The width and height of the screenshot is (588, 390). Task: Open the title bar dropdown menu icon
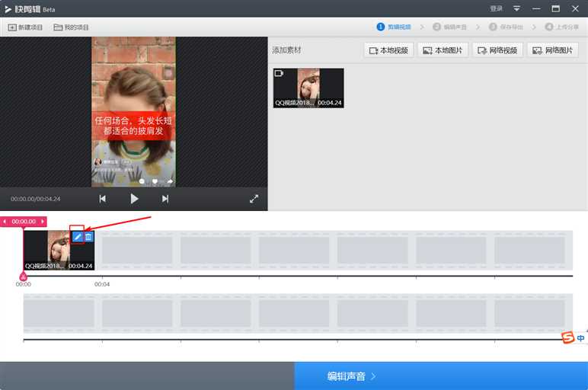tap(516, 8)
